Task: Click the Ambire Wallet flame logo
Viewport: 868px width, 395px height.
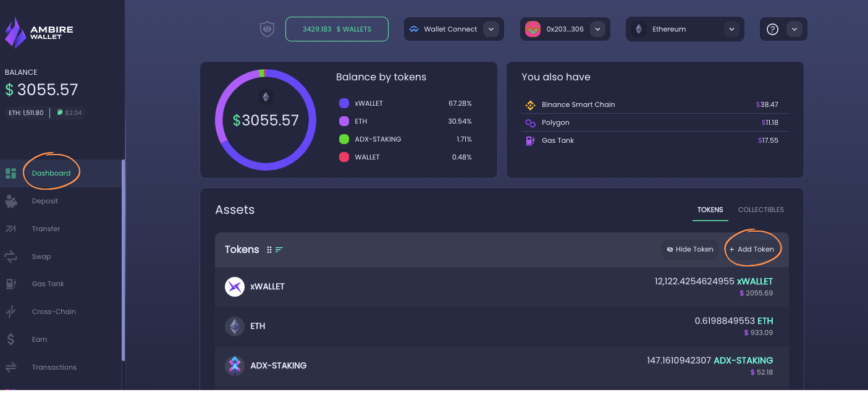Action: pyautogui.click(x=16, y=32)
